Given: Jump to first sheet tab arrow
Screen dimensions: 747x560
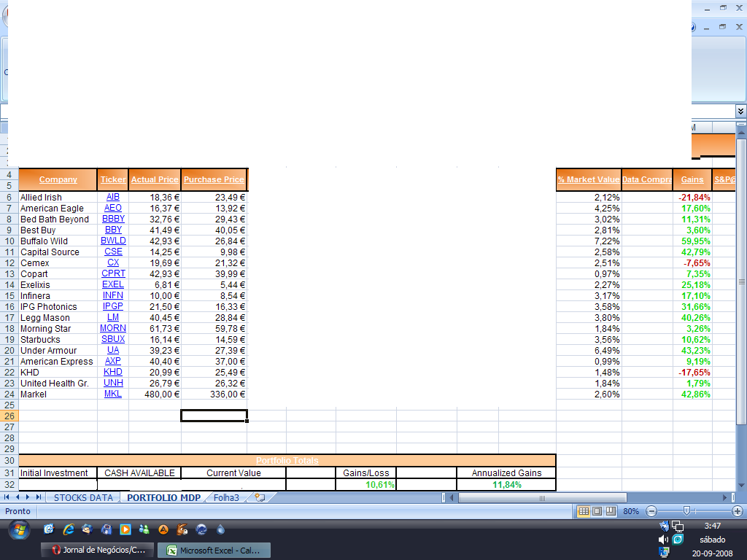Looking at the screenshot, I should [x=7, y=497].
